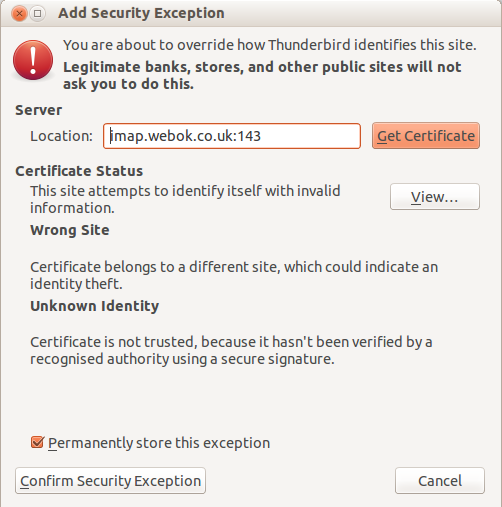Click the 'invalid information' status message

click(185, 199)
